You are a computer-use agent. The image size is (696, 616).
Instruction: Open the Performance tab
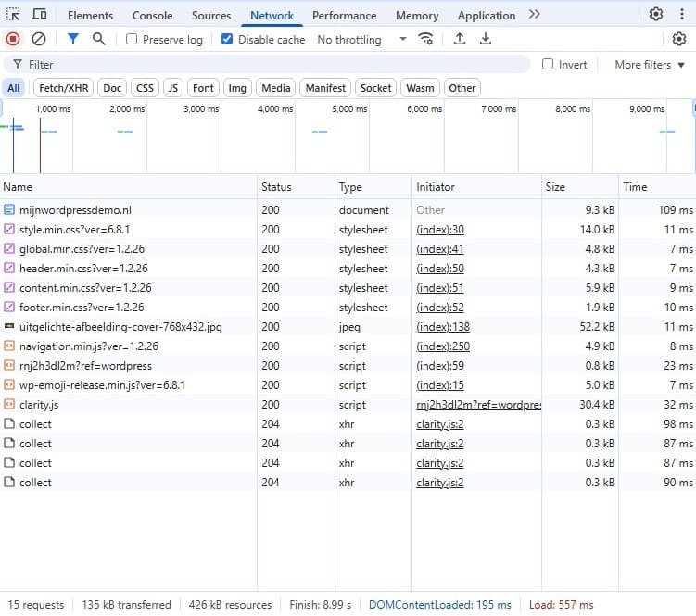click(344, 16)
